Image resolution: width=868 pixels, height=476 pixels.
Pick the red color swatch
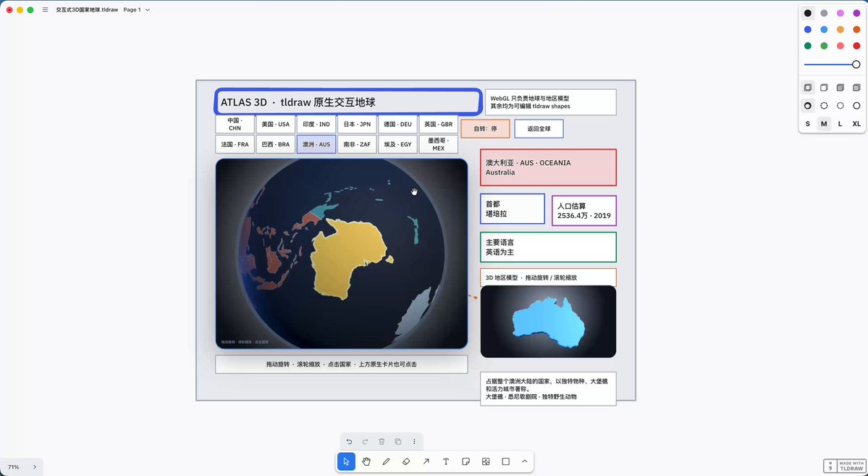point(856,46)
